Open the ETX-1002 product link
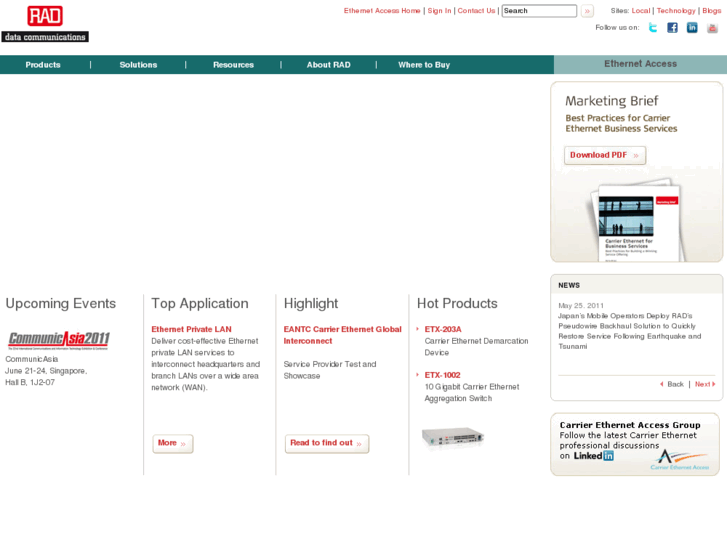 pyautogui.click(x=442, y=375)
